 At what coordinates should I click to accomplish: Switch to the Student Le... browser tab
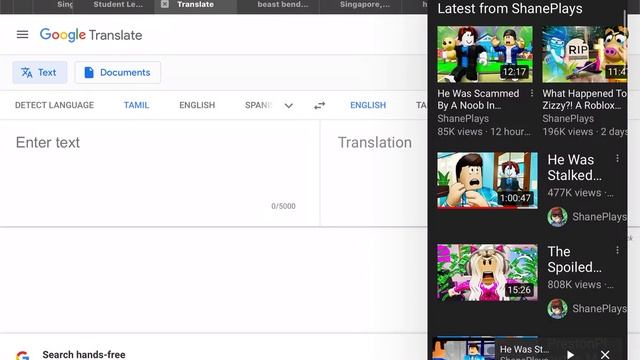[118, 4]
